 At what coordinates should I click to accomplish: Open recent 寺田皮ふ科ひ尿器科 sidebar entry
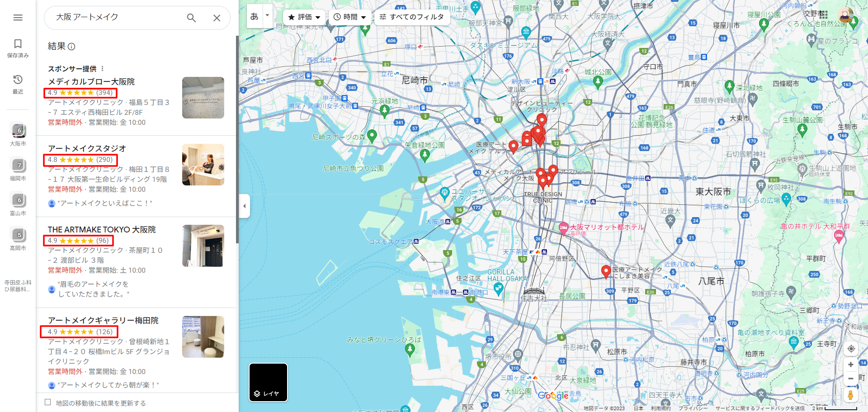pos(18,285)
